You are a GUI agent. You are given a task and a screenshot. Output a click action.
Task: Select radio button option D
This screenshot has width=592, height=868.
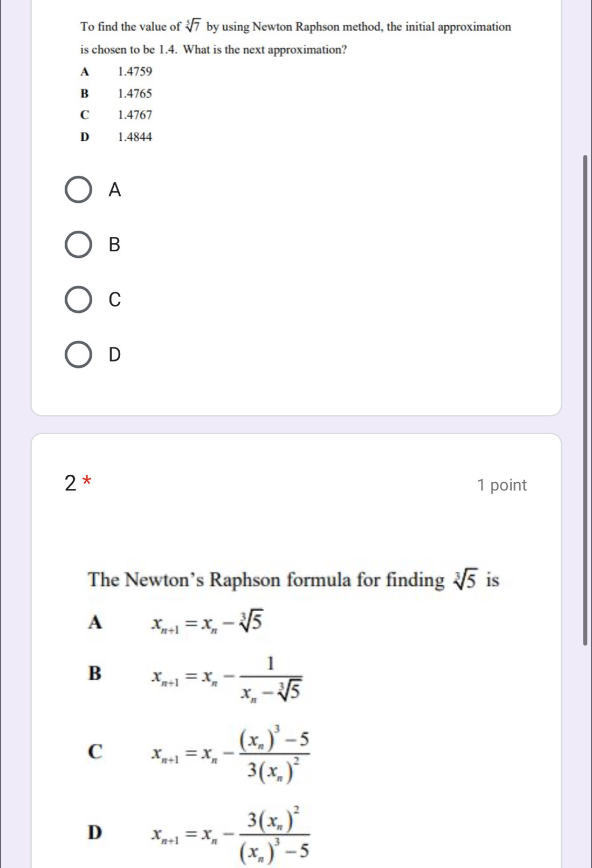coord(79,354)
